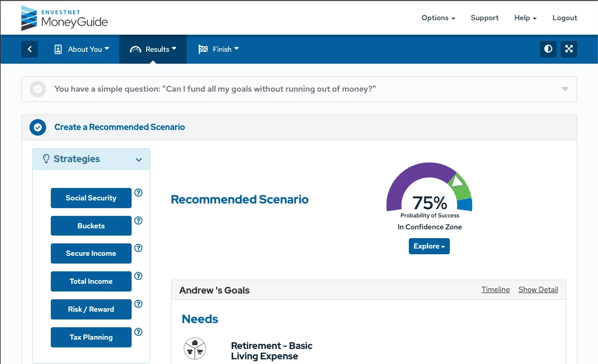This screenshot has width=598, height=364.
Task: Open help icon beside Risk / Reward
Action: click(x=138, y=304)
